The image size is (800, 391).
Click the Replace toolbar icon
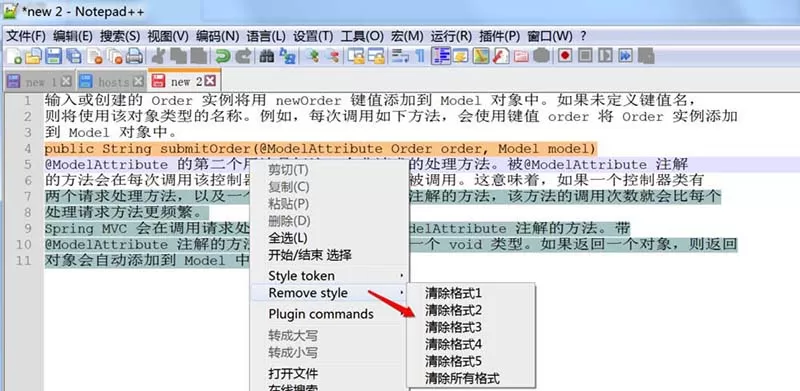point(287,56)
